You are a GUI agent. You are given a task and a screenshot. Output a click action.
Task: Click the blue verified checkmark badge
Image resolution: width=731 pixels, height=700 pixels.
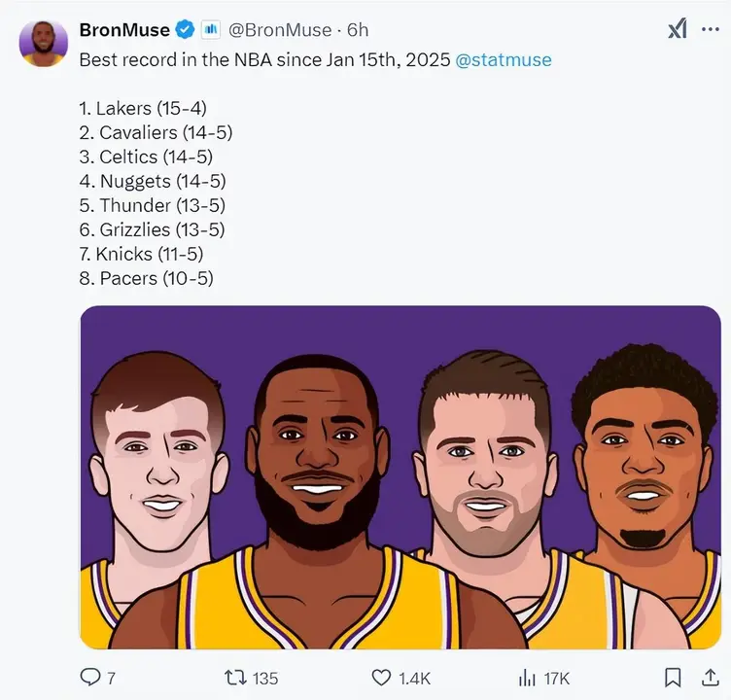pyautogui.click(x=185, y=30)
